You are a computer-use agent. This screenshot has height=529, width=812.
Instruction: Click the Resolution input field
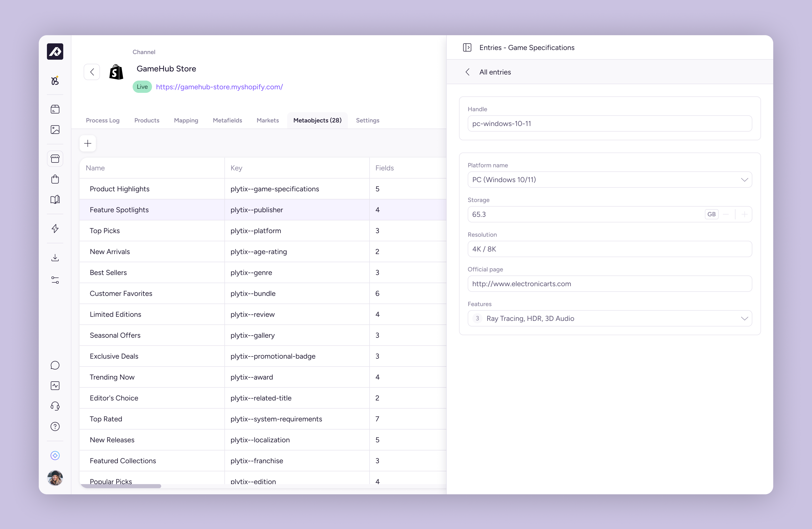[x=609, y=249]
